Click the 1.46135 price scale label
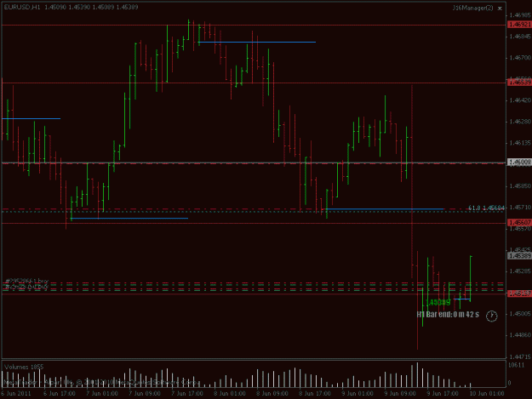532x399 pixels. [x=520, y=143]
